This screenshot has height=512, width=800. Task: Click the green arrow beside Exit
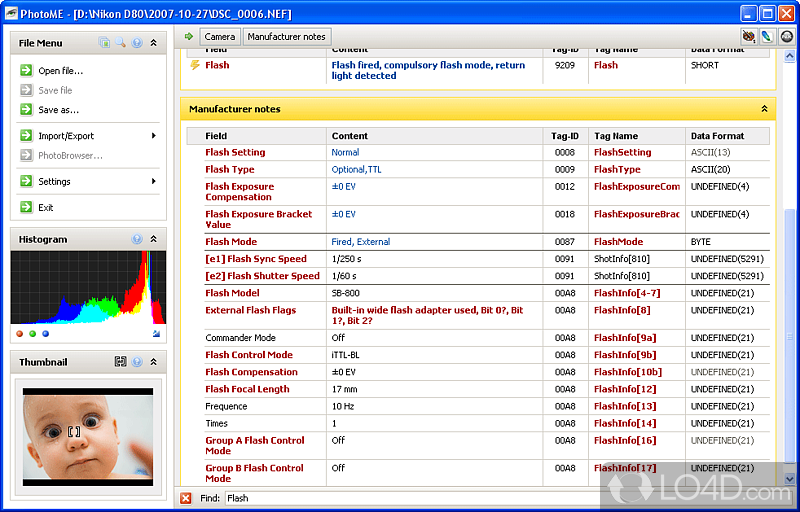[x=26, y=207]
